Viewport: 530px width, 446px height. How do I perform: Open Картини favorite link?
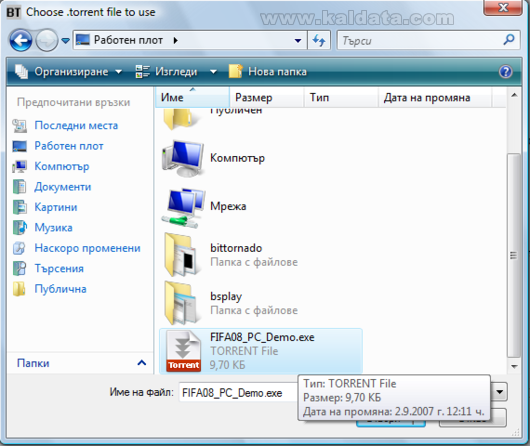coord(56,207)
